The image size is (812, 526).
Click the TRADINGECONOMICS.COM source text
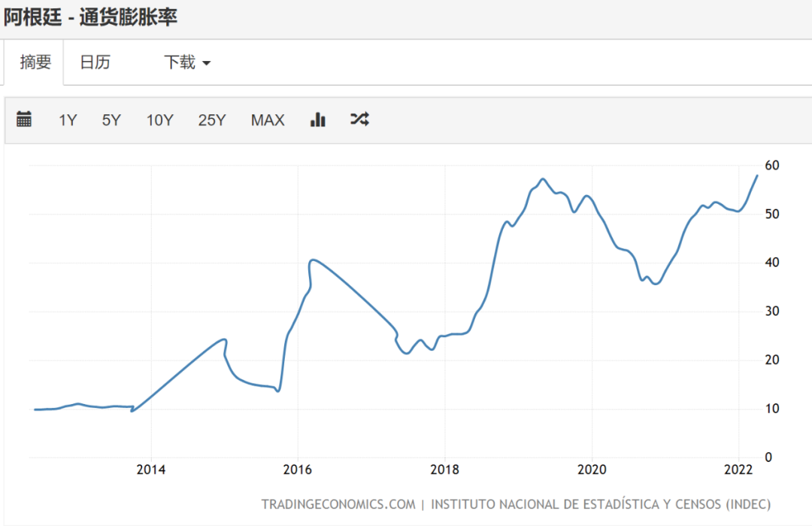[338, 504]
